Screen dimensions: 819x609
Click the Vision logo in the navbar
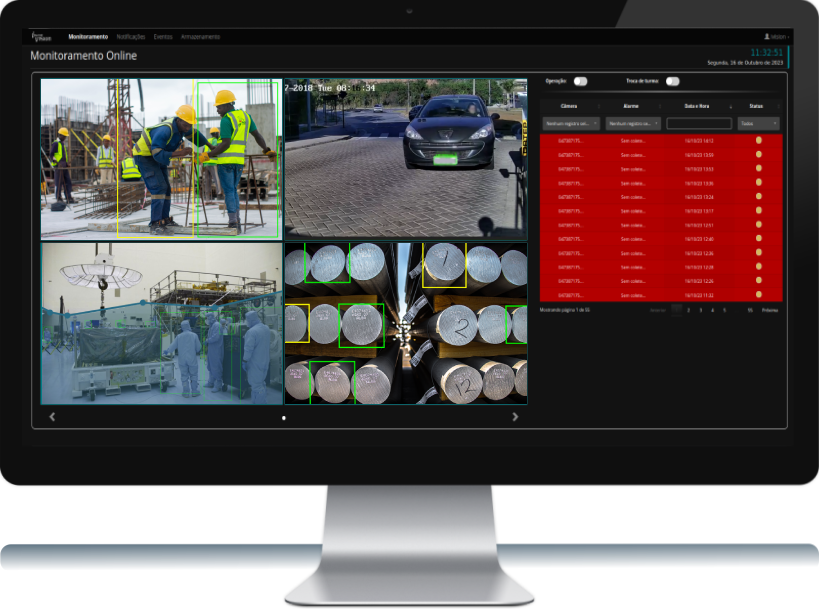(x=41, y=37)
